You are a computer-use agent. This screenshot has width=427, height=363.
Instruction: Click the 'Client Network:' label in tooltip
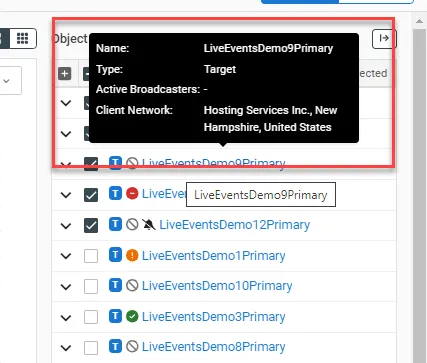[x=134, y=110]
